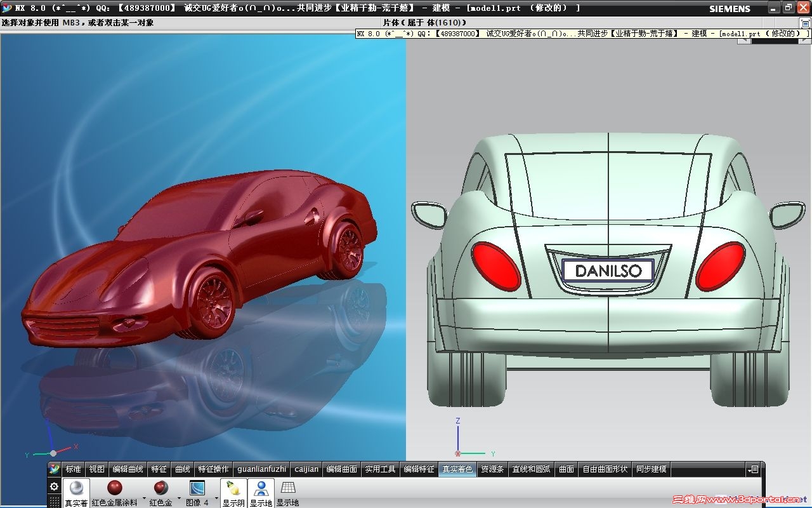Expand the 红色金属涂料 material dropdown arrow

pos(143,497)
